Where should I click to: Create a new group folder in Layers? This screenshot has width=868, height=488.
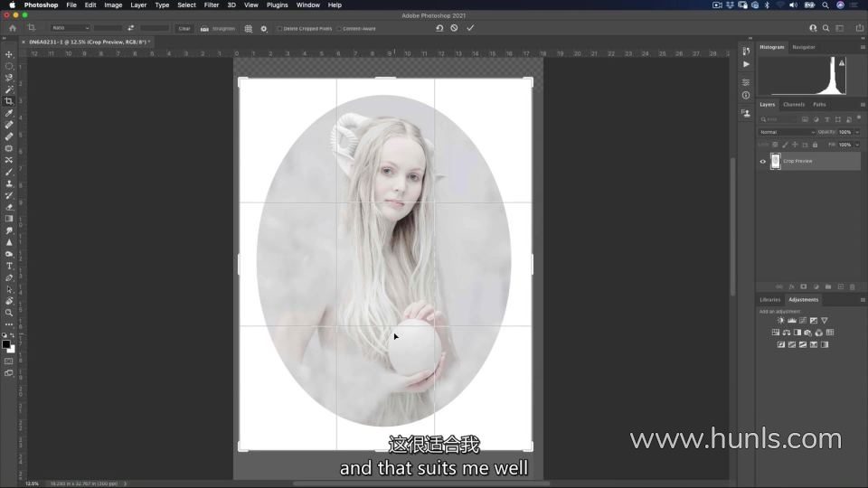pyautogui.click(x=828, y=286)
